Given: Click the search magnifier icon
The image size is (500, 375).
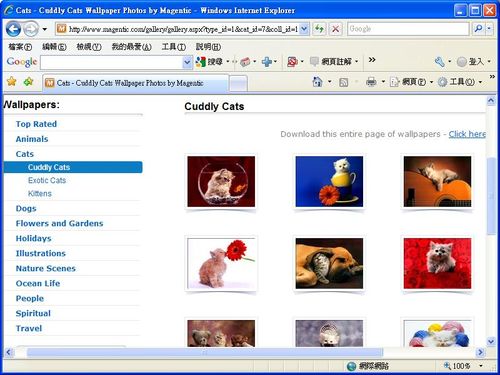Looking at the screenshot, I should [479, 29].
